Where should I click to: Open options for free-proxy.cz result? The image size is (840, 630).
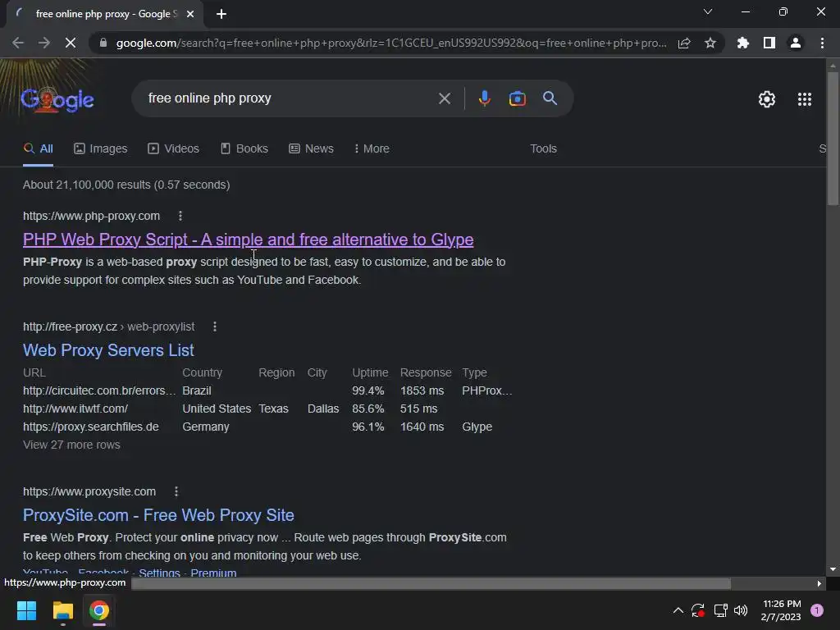click(x=215, y=326)
